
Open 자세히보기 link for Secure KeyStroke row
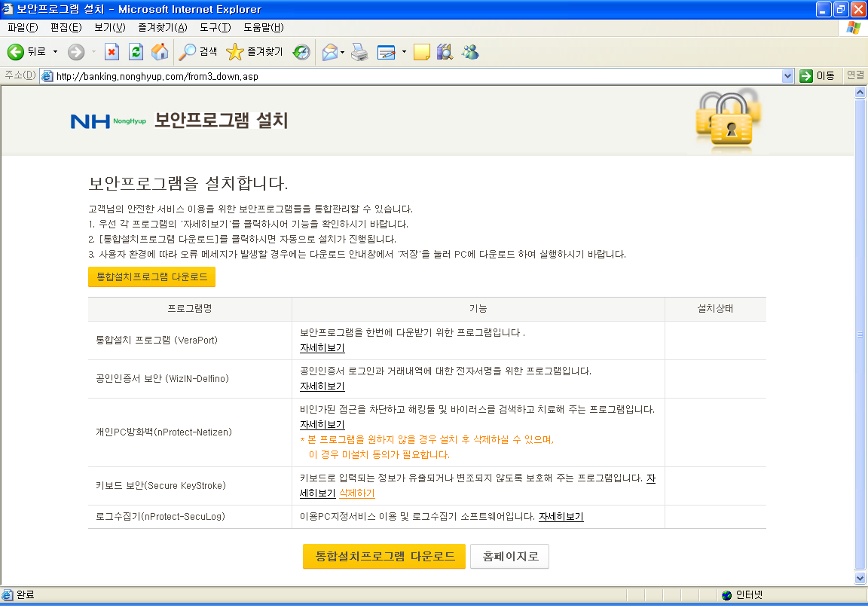tap(318, 493)
